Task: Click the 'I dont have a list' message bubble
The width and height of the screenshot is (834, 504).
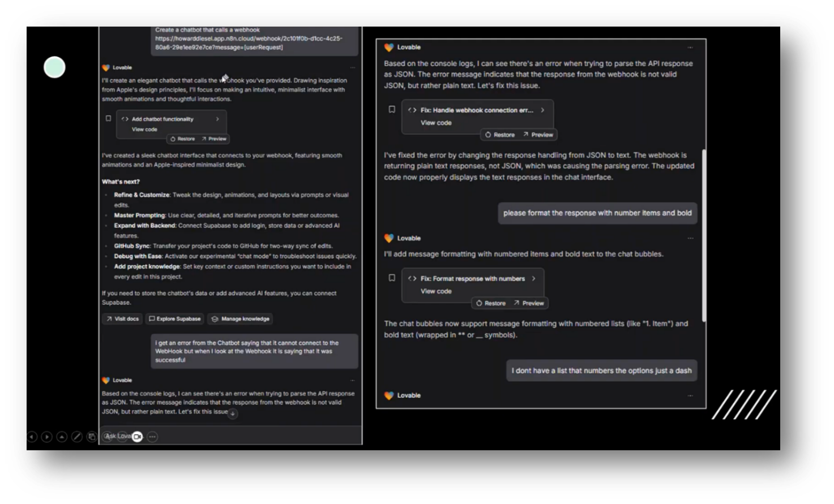Action: click(602, 371)
